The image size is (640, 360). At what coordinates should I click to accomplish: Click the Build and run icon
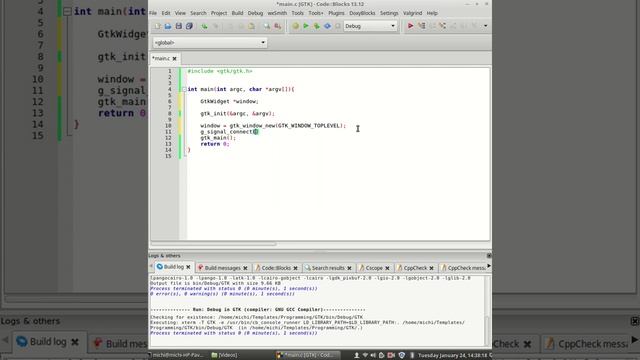pos(316,26)
